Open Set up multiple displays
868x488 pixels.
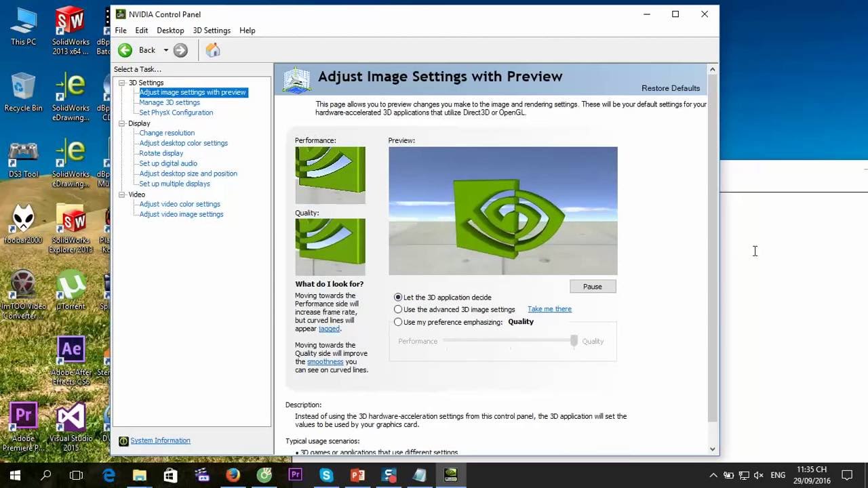(174, 184)
